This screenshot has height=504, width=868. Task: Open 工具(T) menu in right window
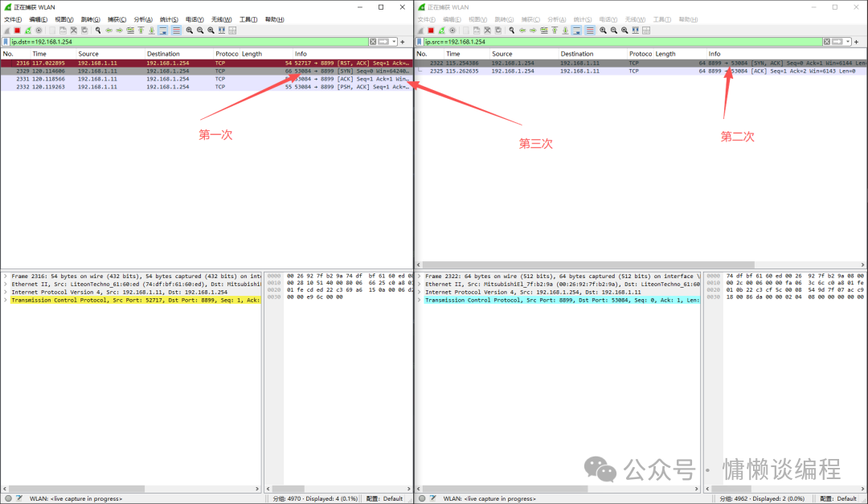click(x=662, y=19)
